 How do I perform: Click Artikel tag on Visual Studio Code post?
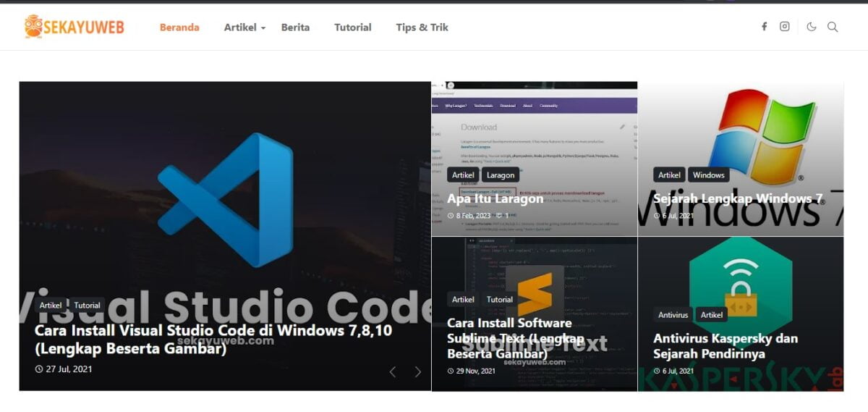coord(51,305)
